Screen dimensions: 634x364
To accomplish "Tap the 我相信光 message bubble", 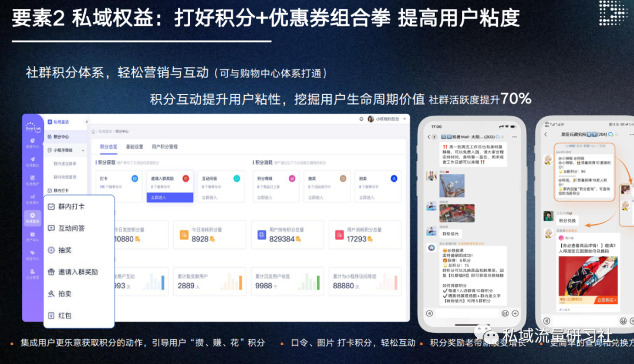I will 450,234.
